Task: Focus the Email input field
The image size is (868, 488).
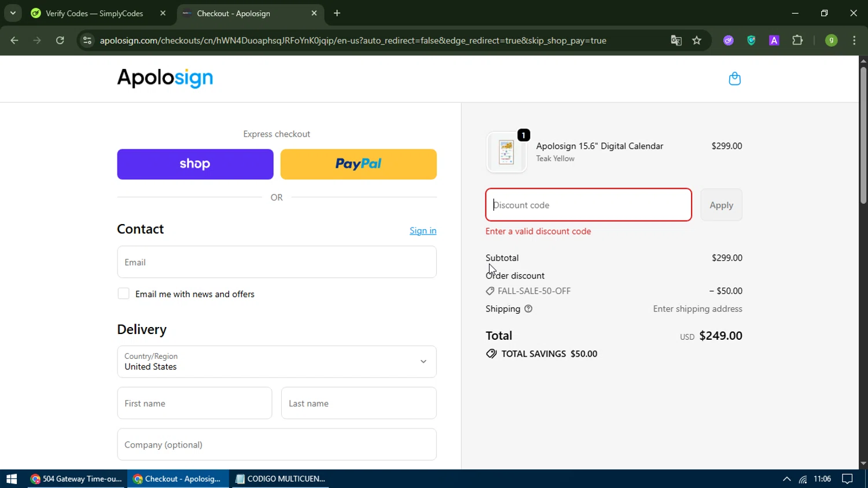Action: click(x=277, y=262)
